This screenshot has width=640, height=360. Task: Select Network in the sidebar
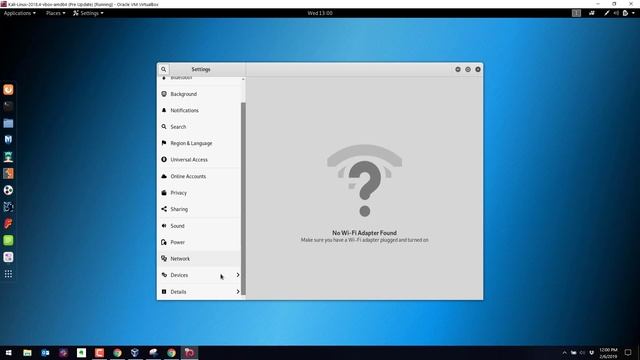199,259
